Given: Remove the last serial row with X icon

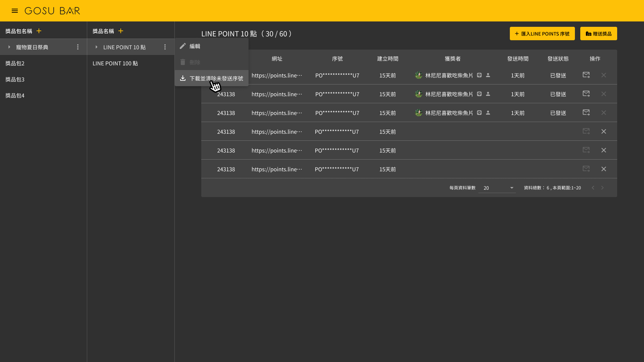Looking at the screenshot, I should (x=604, y=169).
